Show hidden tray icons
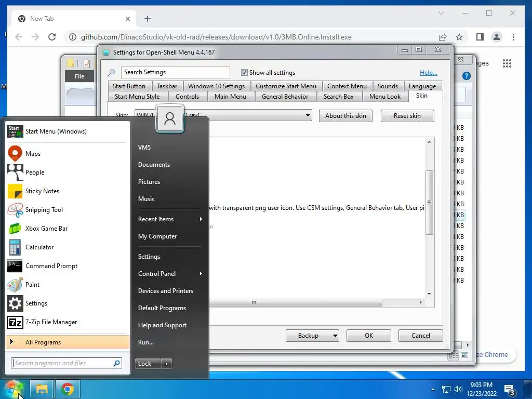The image size is (532, 399). [x=433, y=389]
